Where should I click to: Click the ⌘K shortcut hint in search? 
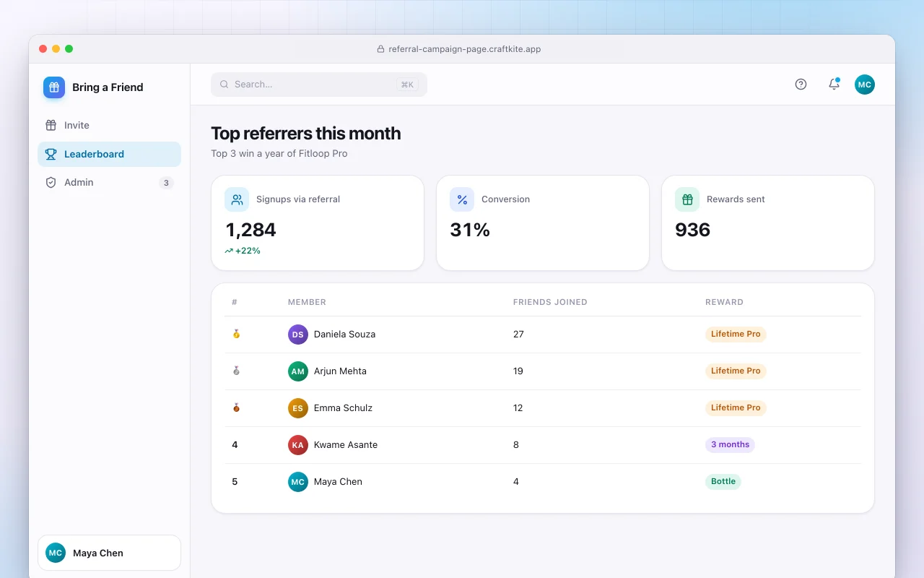(407, 85)
